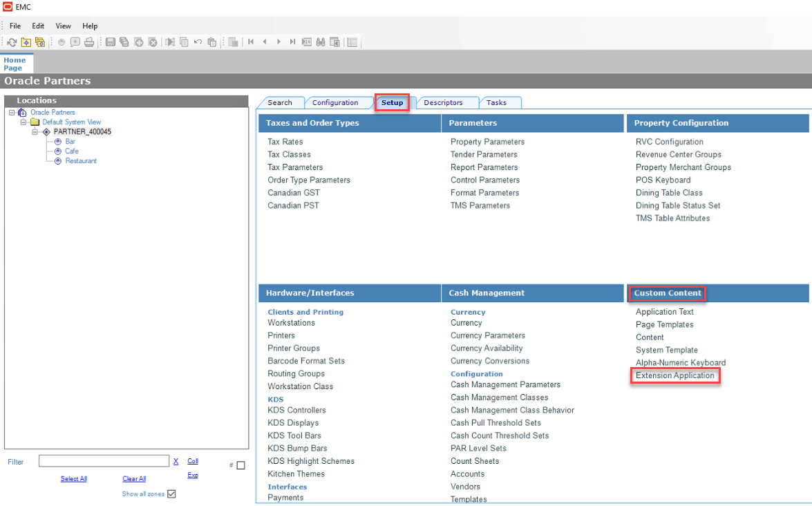812x506 pixels.
Task: Switch to the Search tab
Action: pos(280,102)
